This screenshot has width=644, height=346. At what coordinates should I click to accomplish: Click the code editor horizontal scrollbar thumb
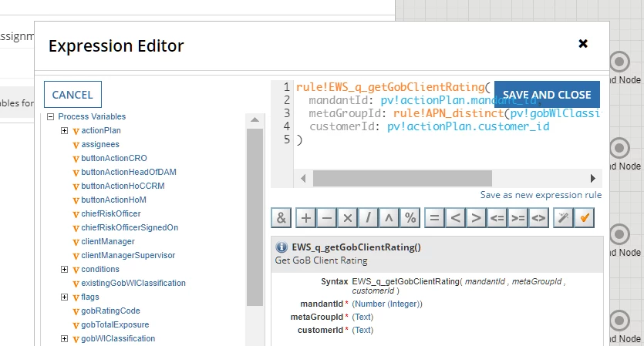coord(403,179)
